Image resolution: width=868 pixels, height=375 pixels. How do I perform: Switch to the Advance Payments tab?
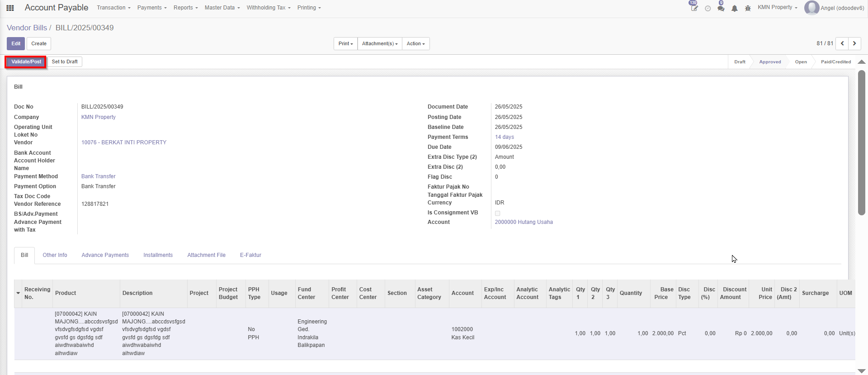pos(105,255)
